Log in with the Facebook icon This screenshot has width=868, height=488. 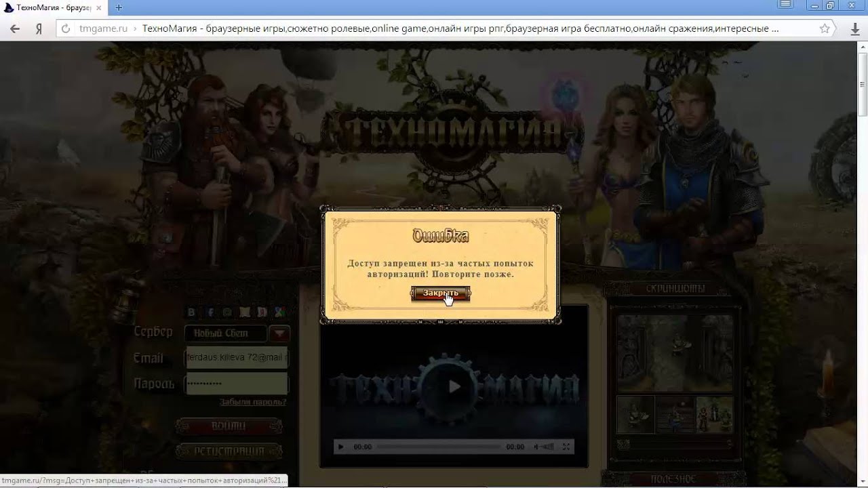pos(210,312)
